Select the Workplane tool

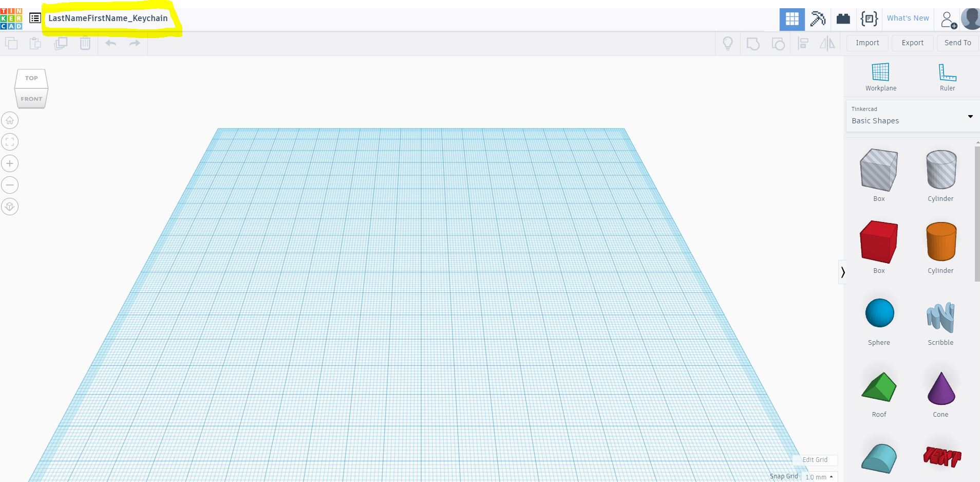coord(880,77)
